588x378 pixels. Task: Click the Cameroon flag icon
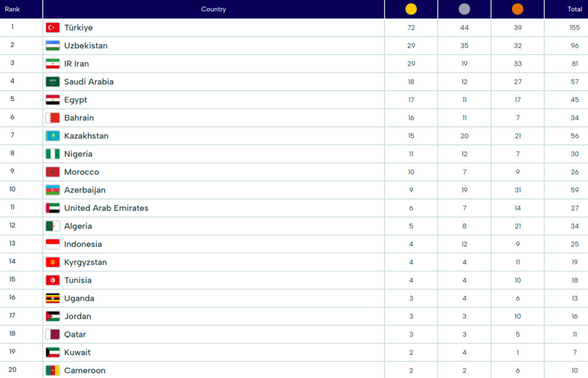[x=53, y=371]
